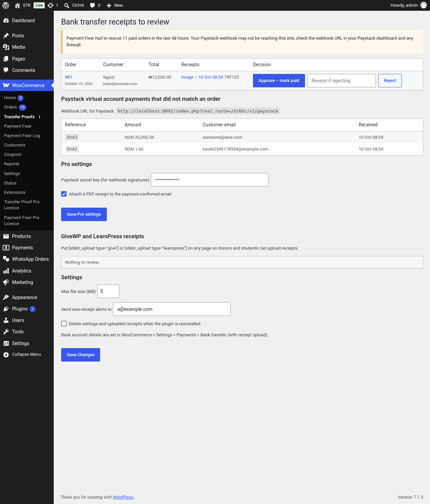Click the WooCommerce logo icon
The image size is (430, 504).
(x=6, y=85)
